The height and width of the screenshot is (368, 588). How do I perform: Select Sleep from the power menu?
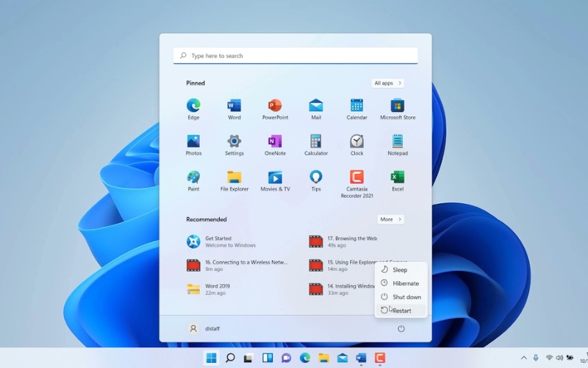point(399,270)
